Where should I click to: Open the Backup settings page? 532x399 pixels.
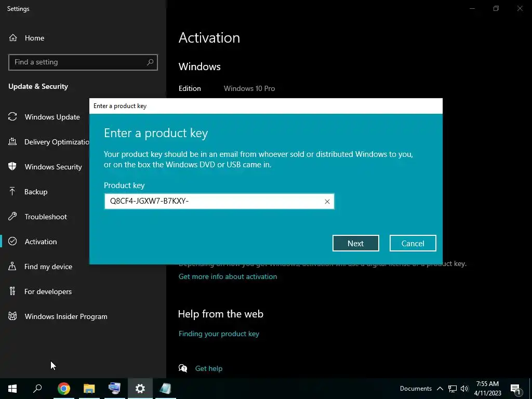click(36, 192)
